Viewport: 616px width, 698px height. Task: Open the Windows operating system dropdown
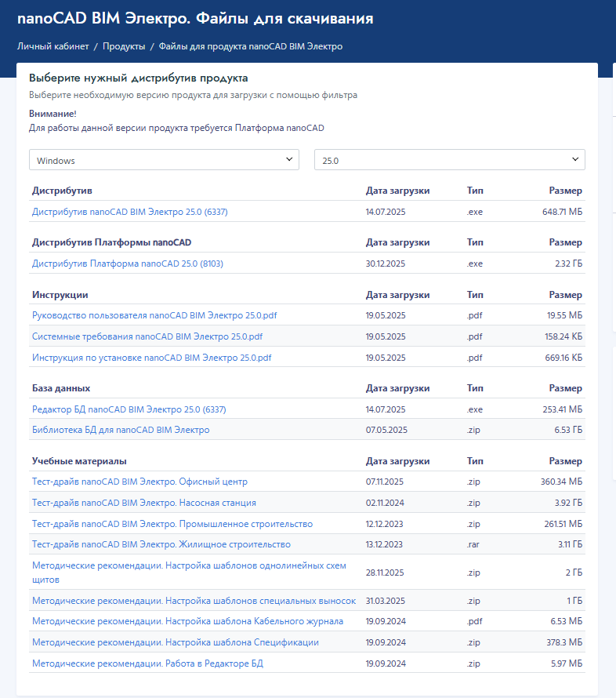[164, 160]
